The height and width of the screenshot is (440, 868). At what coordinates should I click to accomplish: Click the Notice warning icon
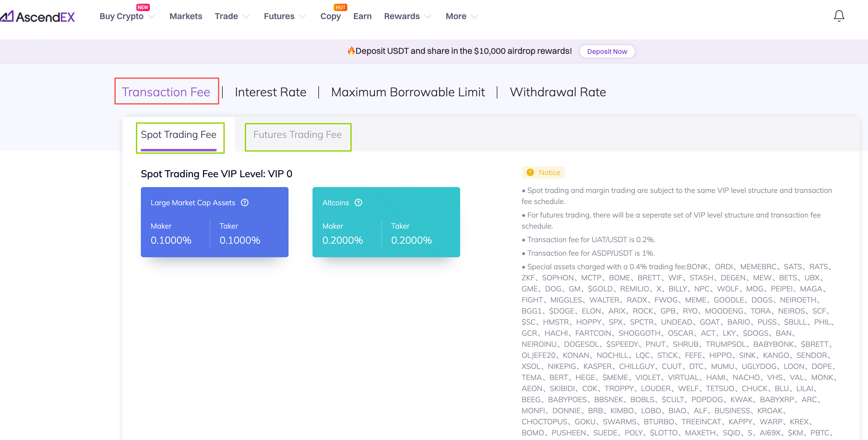tap(530, 173)
